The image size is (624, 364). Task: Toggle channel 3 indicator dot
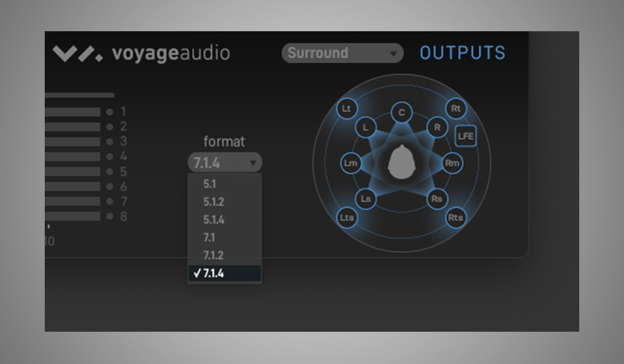pyautogui.click(x=110, y=141)
